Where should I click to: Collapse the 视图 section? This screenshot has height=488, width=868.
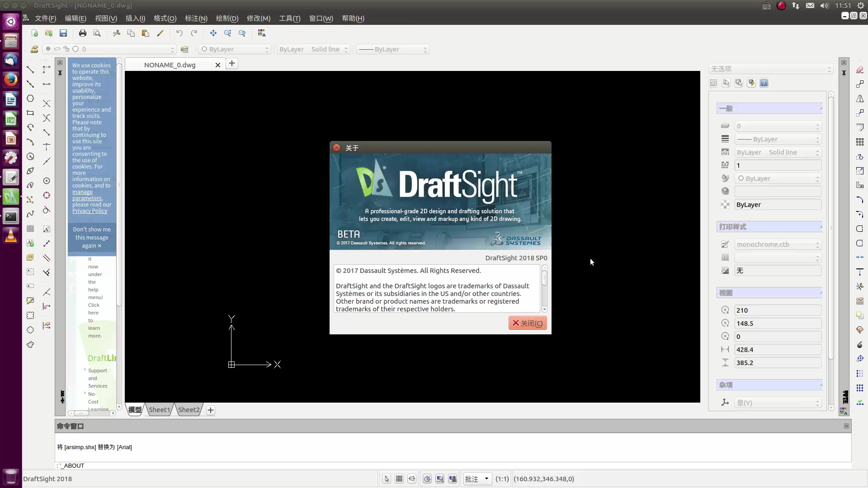[x=769, y=293]
